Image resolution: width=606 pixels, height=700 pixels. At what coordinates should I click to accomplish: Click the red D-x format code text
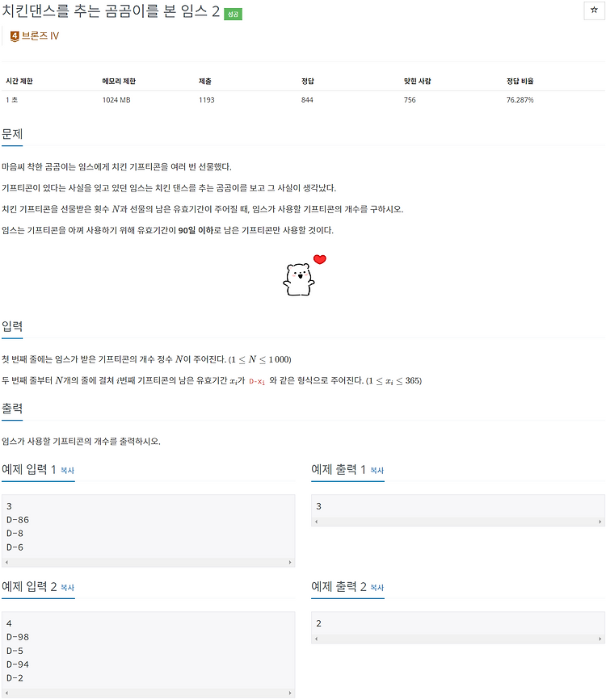(x=257, y=381)
